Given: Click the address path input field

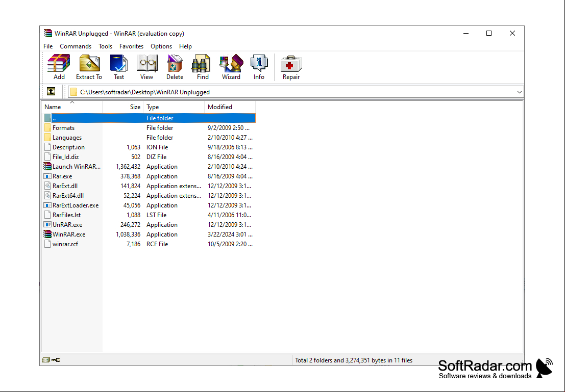Looking at the screenshot, I should coord(296,92).
